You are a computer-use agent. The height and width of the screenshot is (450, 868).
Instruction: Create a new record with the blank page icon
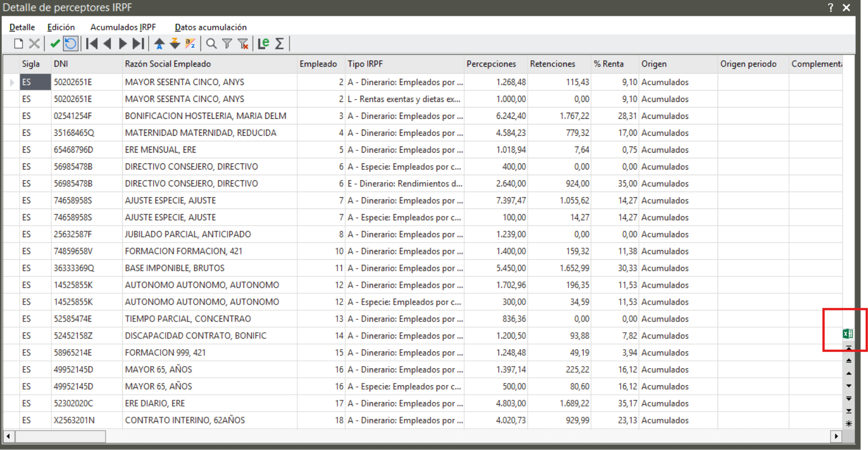pyautogui.click(x=19, y=43)
